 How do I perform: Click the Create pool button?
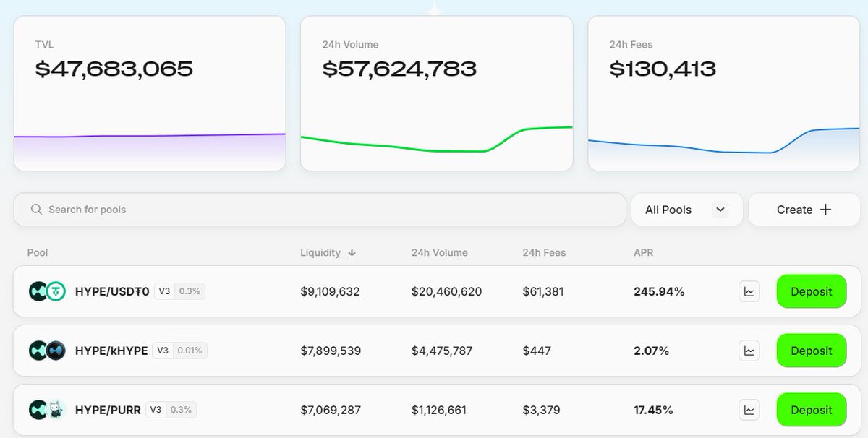click(804, 210)
